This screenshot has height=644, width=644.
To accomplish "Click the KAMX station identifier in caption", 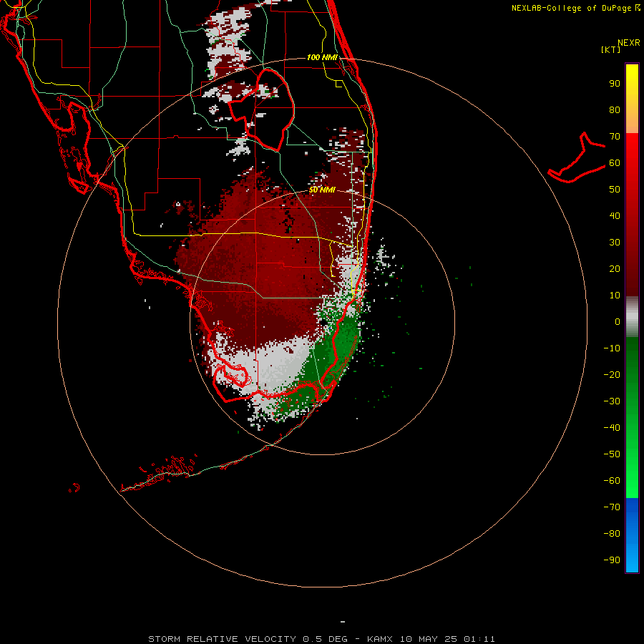I will tap(380, 639).
